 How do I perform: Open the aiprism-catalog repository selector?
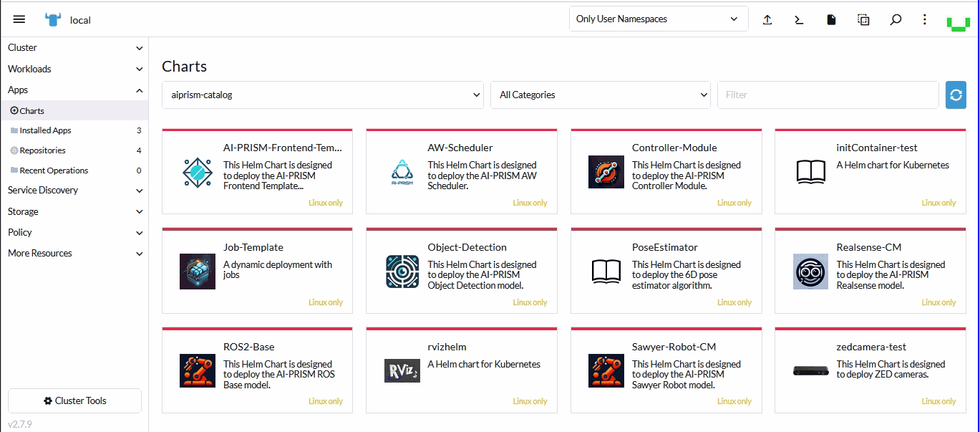point(323,95)
